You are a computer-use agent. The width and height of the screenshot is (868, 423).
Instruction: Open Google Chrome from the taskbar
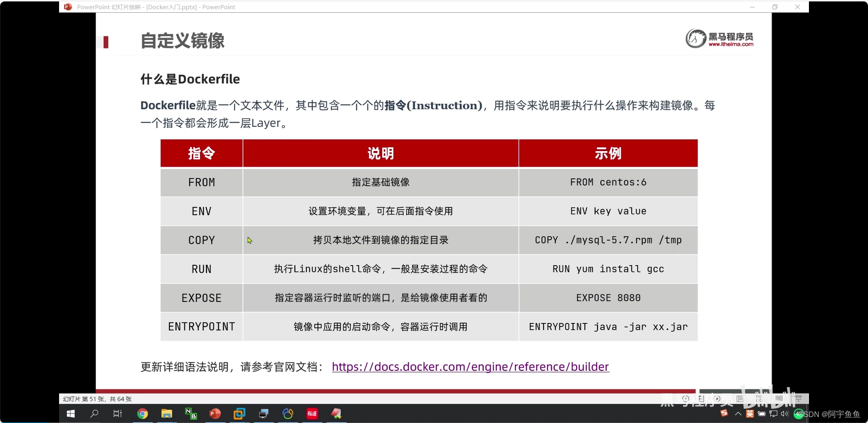point(143,413)
